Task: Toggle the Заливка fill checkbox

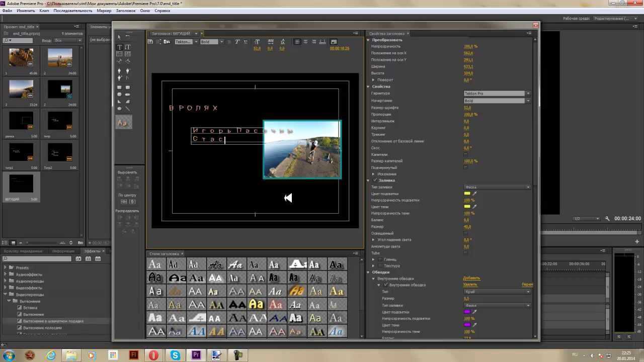Action: (375, 180)
